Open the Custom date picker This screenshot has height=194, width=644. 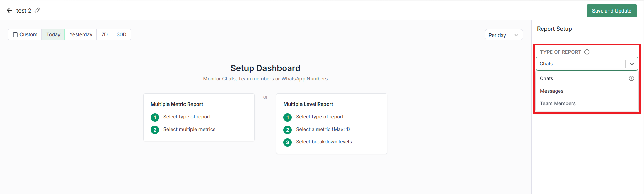[x=25, y=34]
